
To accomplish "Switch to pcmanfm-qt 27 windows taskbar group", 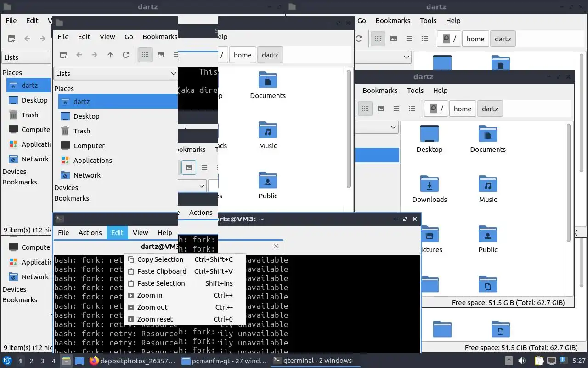I will (x=224, y=361).
